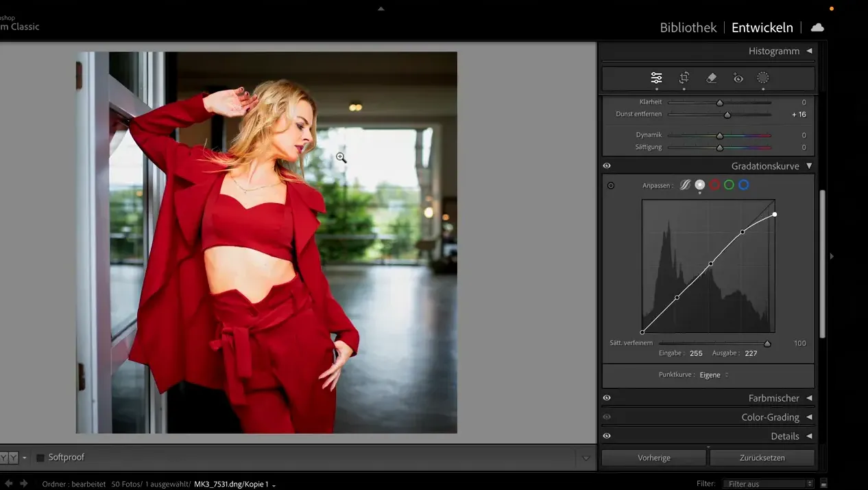Click the Zurücksetzen button
The width and height of the screenshot is (868, 490).
[763, 457]
